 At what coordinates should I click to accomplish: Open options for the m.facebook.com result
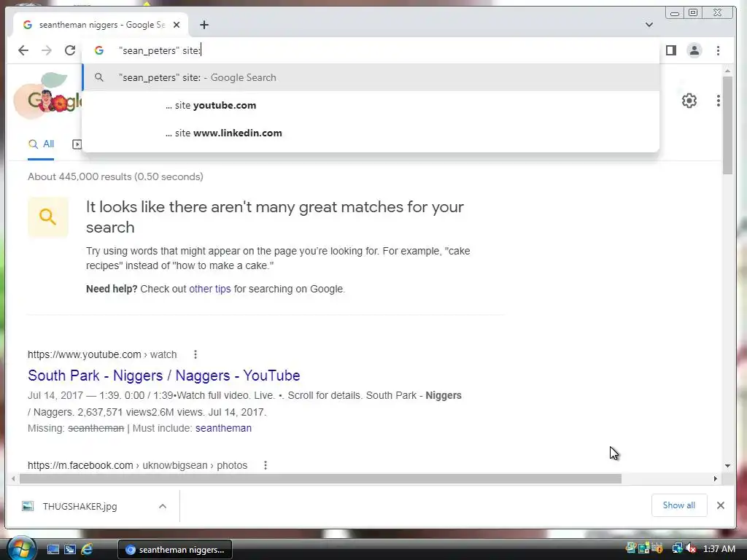[266, 465]
